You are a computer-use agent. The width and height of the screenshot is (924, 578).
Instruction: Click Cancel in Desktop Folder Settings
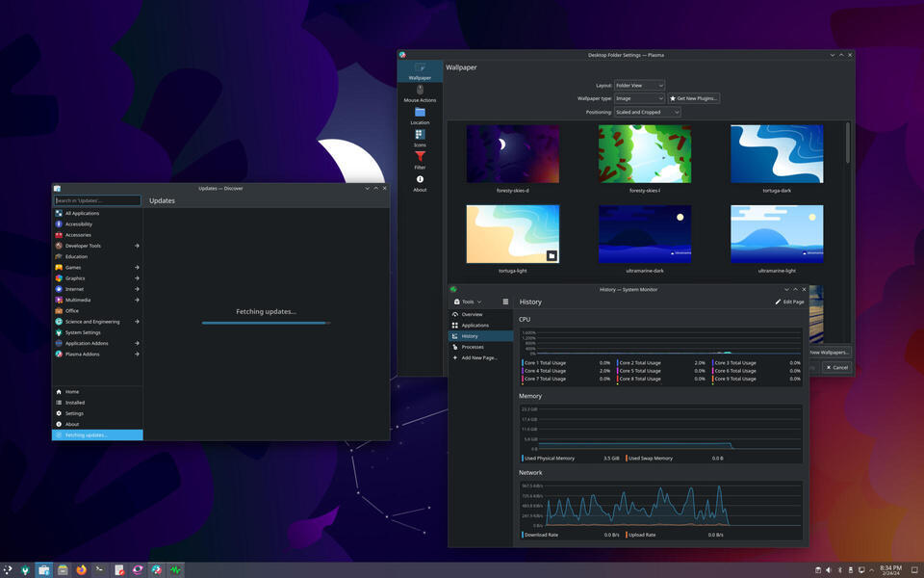click(836, 367)
